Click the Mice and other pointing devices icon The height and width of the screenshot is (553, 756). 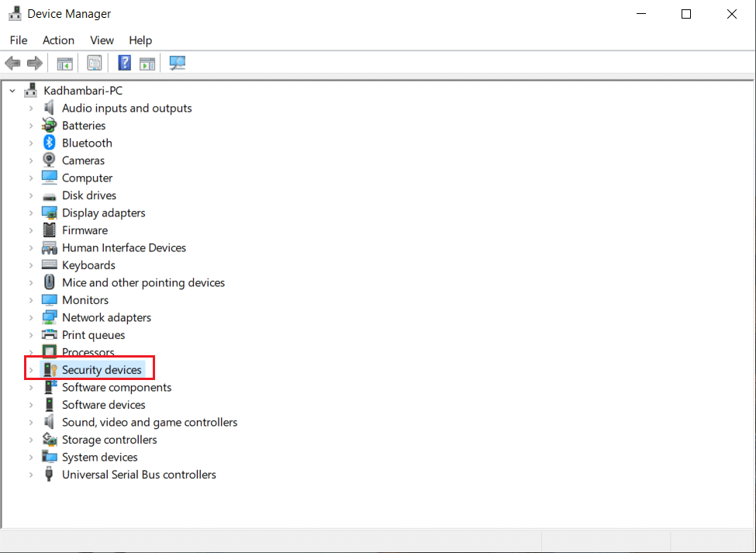click(x=49, y=282)
